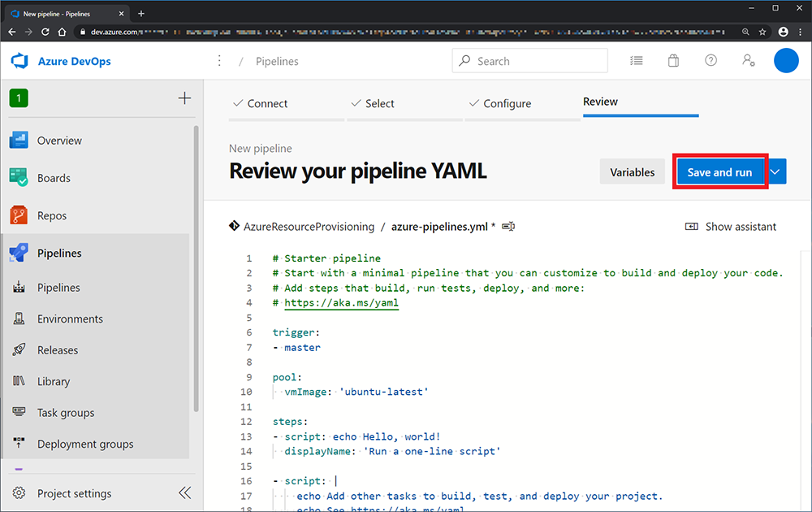Open the three-dot breadcrumb menu
The image size is (812, 512).
click(219, 61)
